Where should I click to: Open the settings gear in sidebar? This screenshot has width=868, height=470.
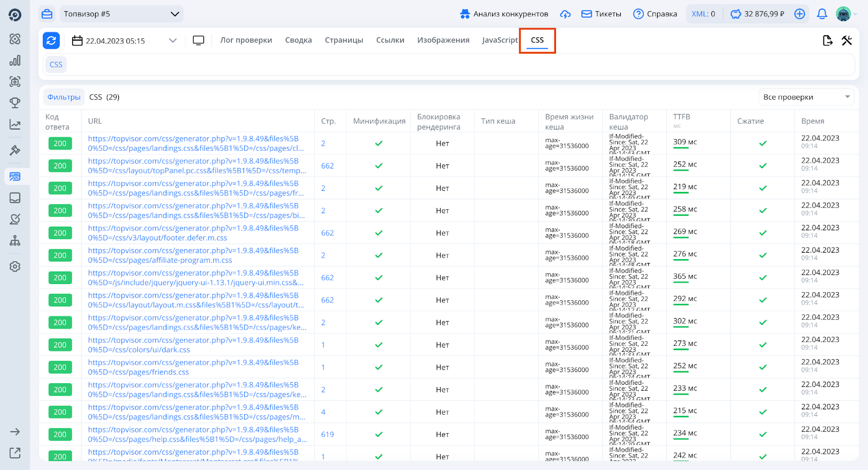[15, 267]
